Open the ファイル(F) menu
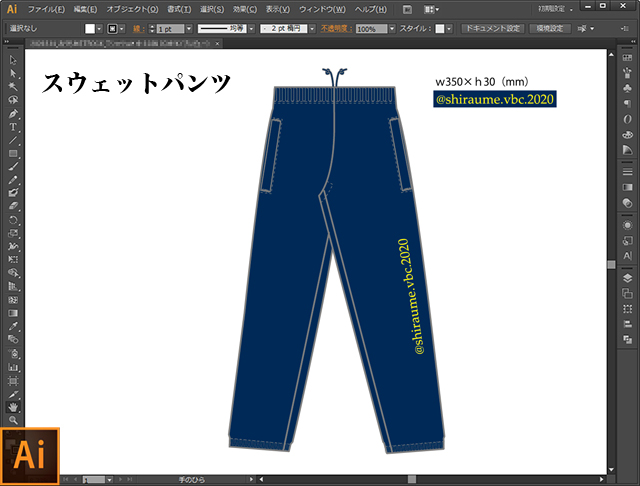This screenshot has height=486, width=640. click(x=46, y=8)
